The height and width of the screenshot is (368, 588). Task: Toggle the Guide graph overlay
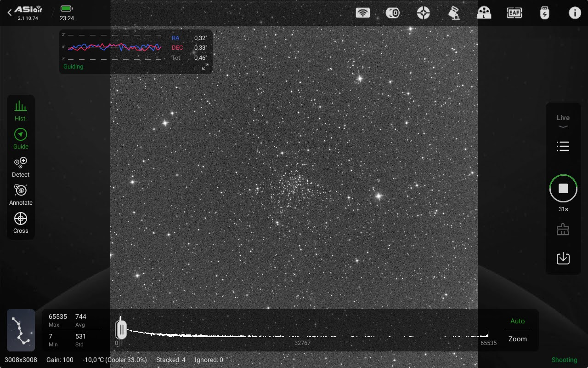click(x=21, y=139)
